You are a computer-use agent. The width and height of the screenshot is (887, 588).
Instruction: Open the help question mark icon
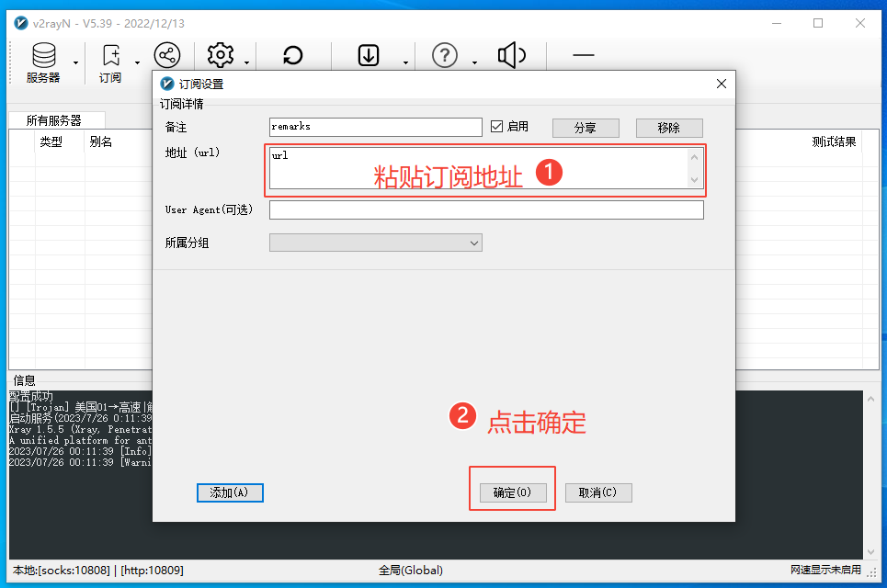click(444, 55)
